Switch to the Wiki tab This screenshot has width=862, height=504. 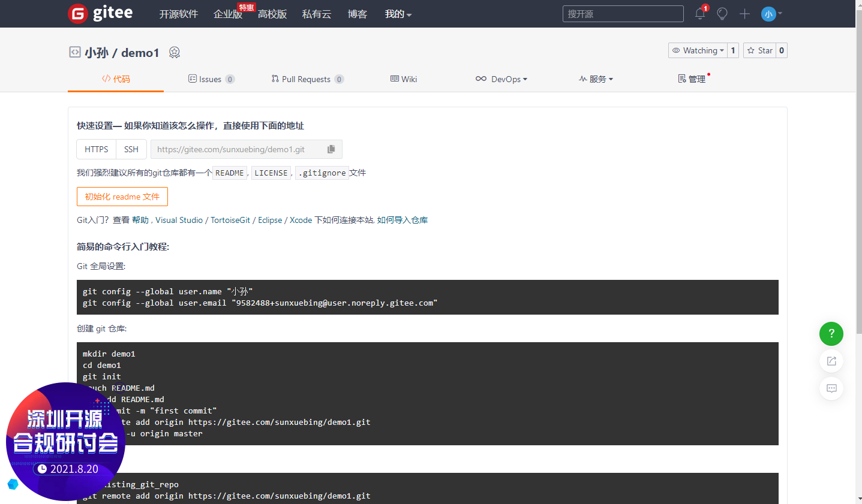404,79
